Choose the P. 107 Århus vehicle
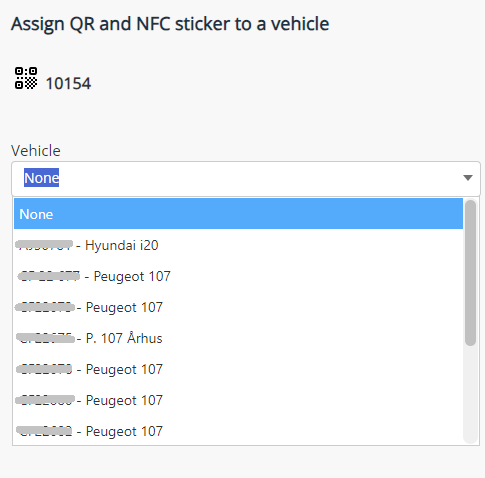 pos(238,338)
